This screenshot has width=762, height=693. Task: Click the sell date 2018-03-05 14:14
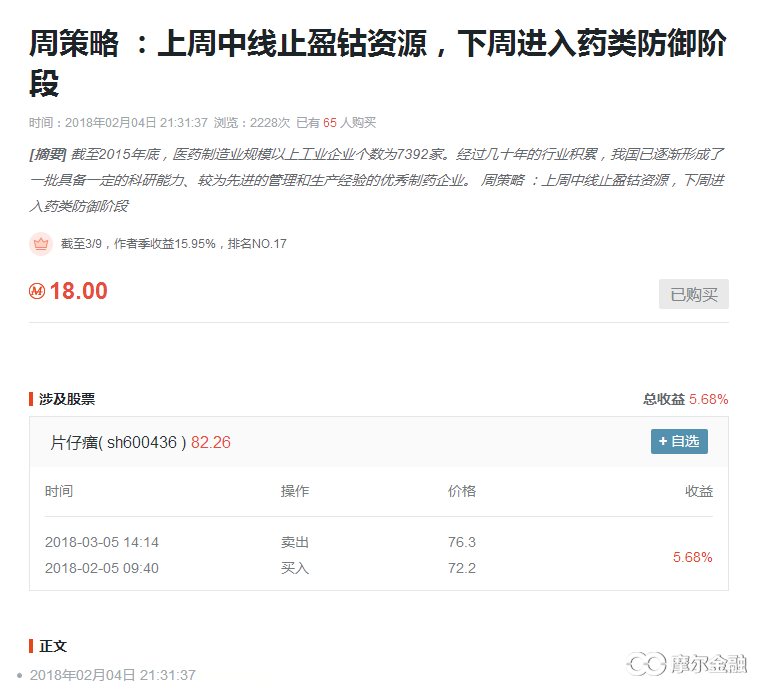click(102, 542)
